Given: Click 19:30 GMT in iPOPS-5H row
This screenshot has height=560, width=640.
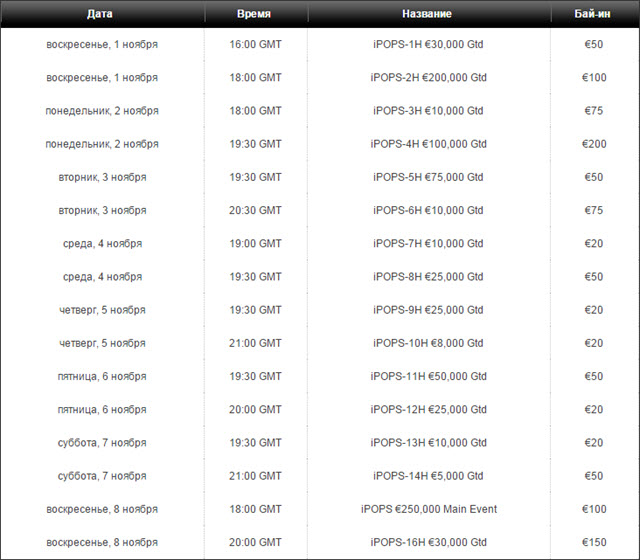Looking at the screenshot, I should 256,177.
